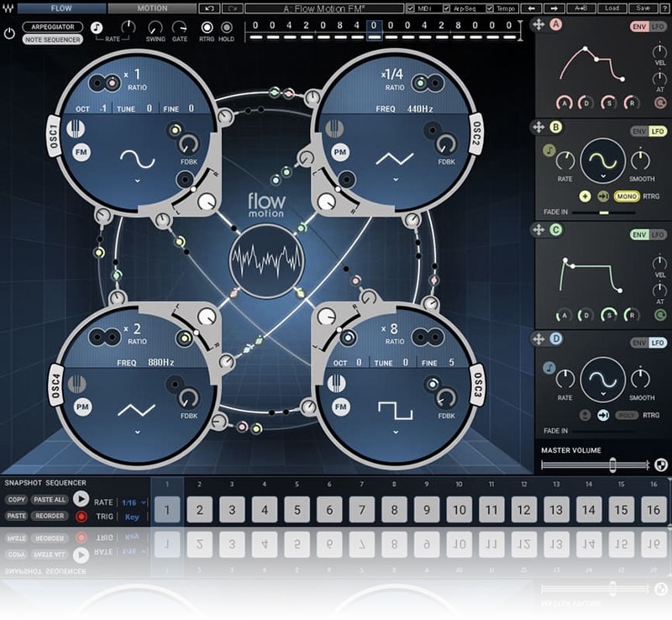This screenshot has width=672, height=620.
Task: Open the LFO B waveform shape chevron
Action: [x=603, y=177]
